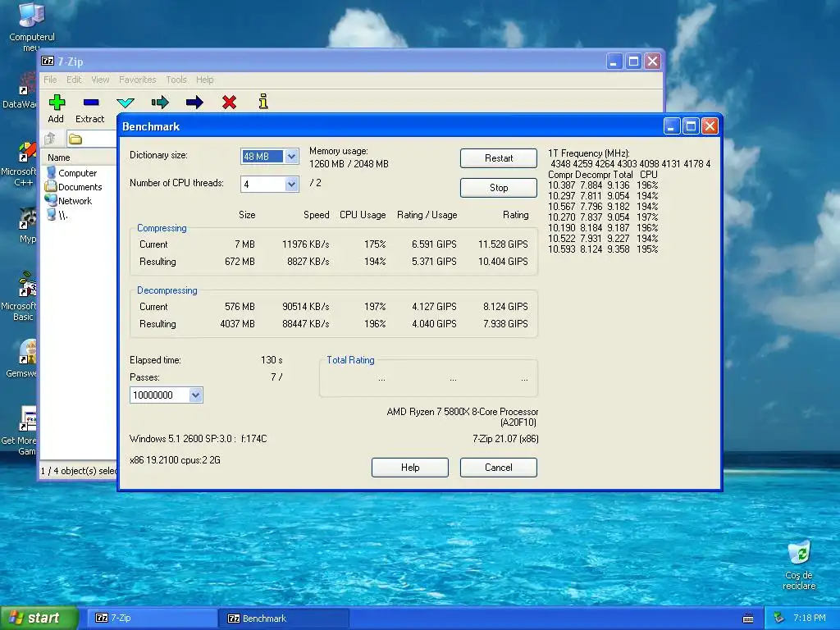This screenshot has width=840, height=630.
Task: Switch to Benchmark taskbar button
Action: (284, 619)
